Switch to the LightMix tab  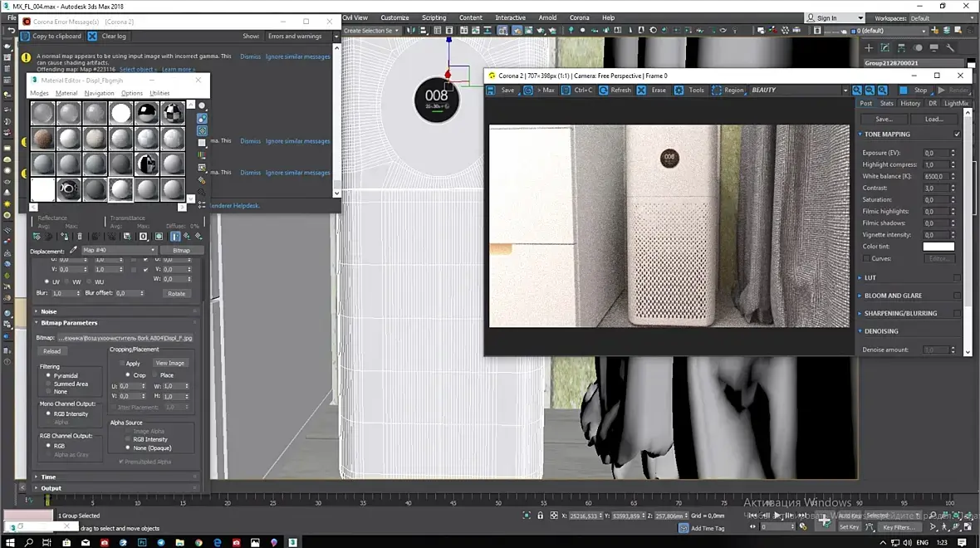click(956, 103)
